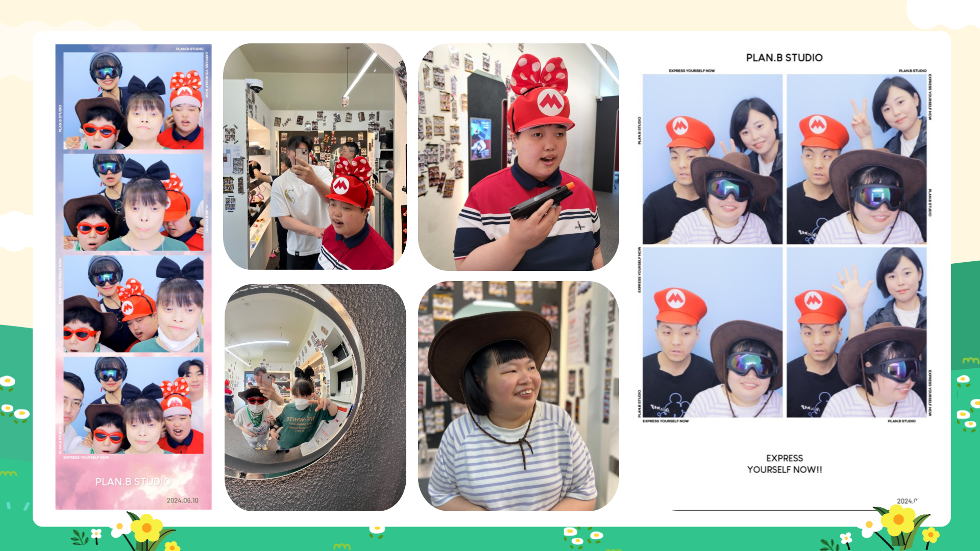Click the 2024.06.10 date on pink strip
980x551 pixels.
pyautogui.click(x=182, y=500)
